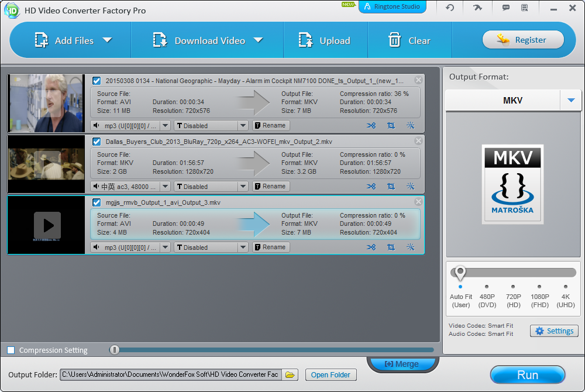
Task: Uncheck the Dallas_Buyers_Club video checkbox
Action: click(97, 142)
